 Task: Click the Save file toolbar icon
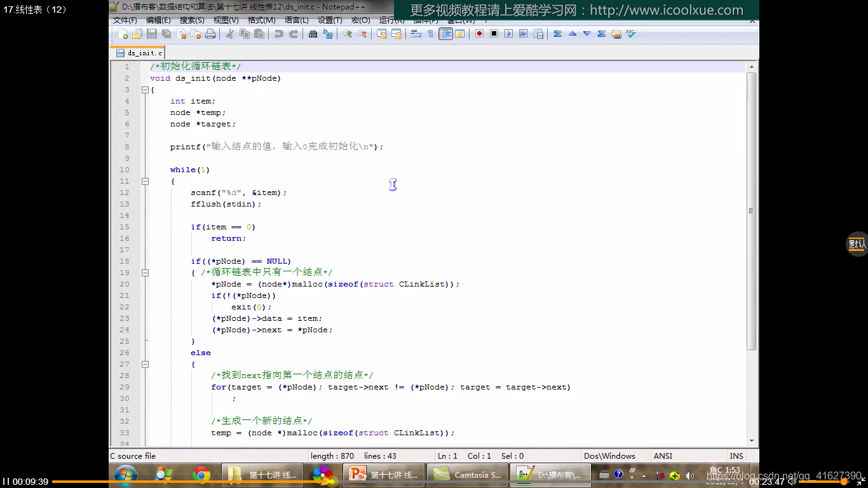click(152, 34)
